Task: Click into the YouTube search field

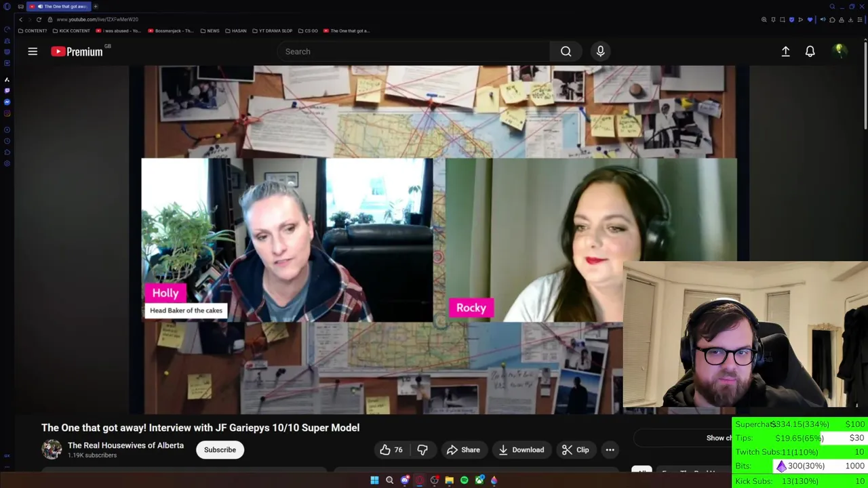Action: tap(414, 52)
